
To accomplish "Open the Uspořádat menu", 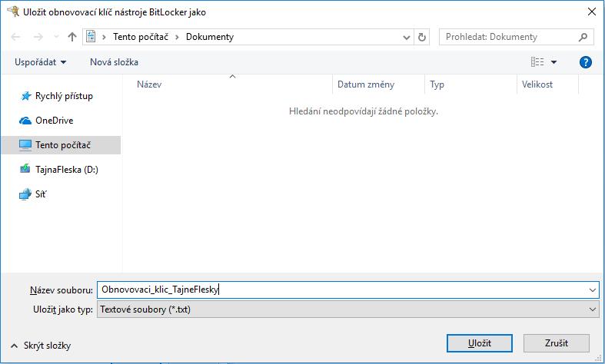I will [40, 62].
